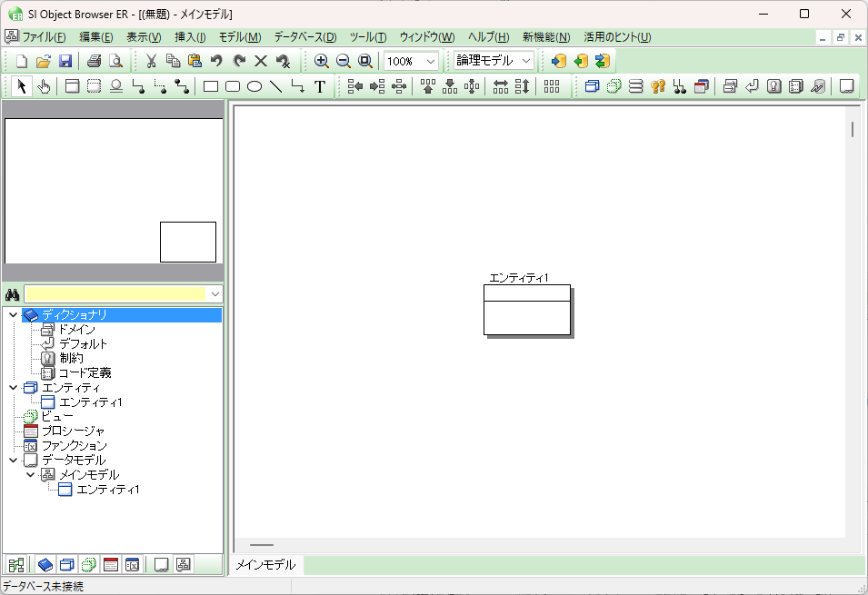Select the straight line tool
This screenshot has width=868, height=595.
(x=275, y=86)
